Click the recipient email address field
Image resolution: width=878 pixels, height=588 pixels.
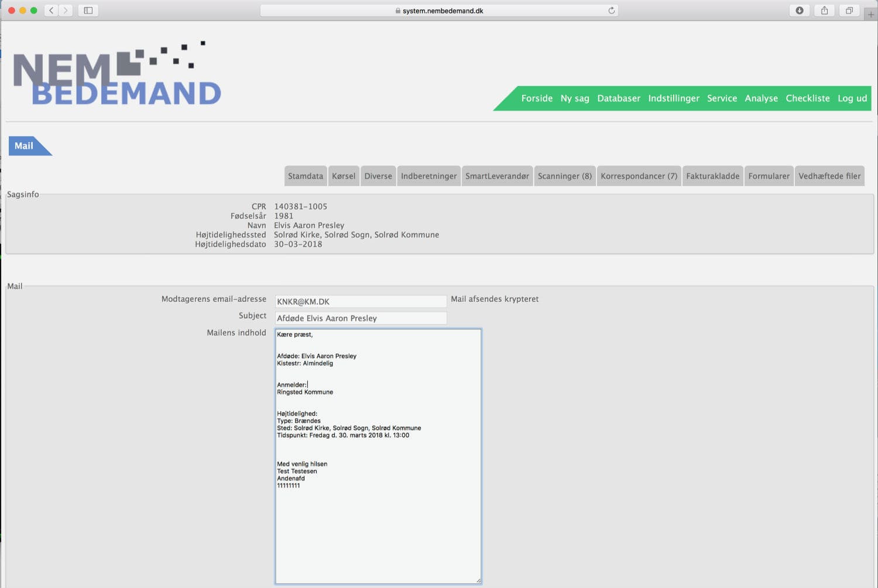coord(361,302)
